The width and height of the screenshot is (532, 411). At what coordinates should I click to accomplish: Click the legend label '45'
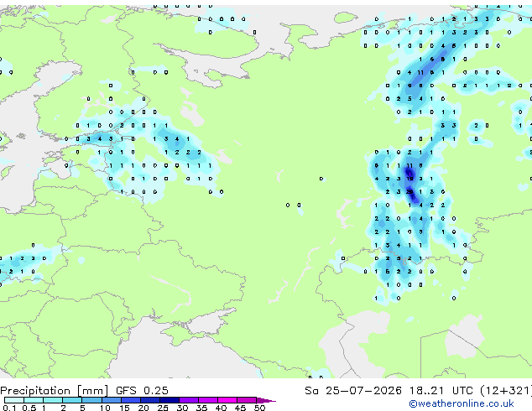click(240, 408)
